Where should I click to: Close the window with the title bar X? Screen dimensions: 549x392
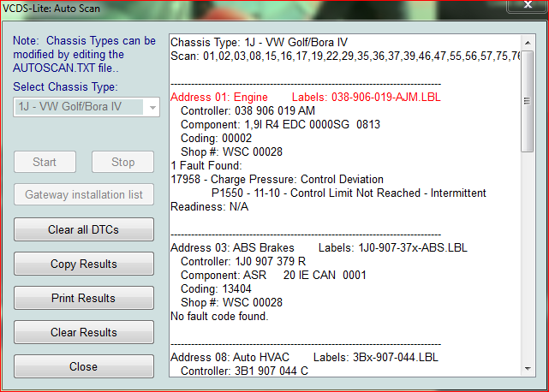528,5
